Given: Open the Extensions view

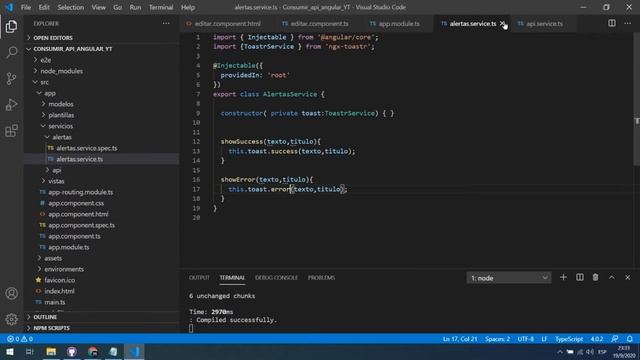Looking at the screenshot, I should [x=11, y=131].
